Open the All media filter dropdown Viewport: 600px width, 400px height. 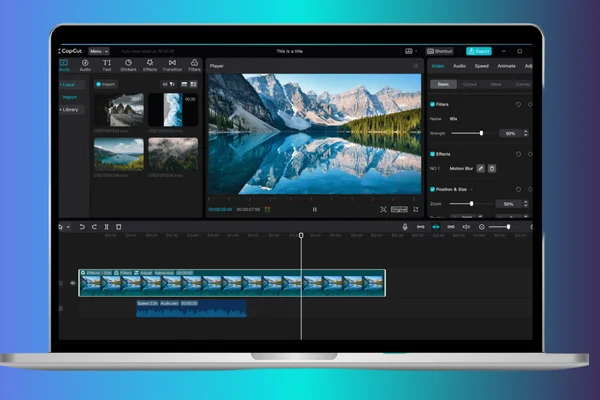tap(168, 84)
